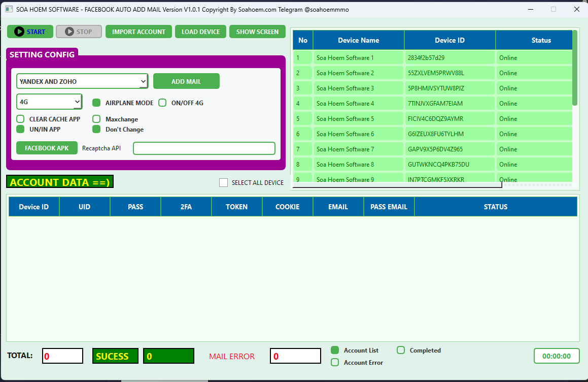Viewport: 588px width, 382px height.
Task: Select row Soa Hoem Software 2
Action: coord(433,73)
